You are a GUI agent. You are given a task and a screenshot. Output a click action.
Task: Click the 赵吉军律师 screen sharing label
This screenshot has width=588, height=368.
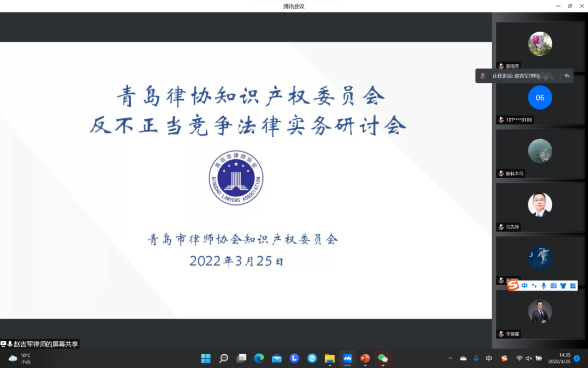point(46,344)
